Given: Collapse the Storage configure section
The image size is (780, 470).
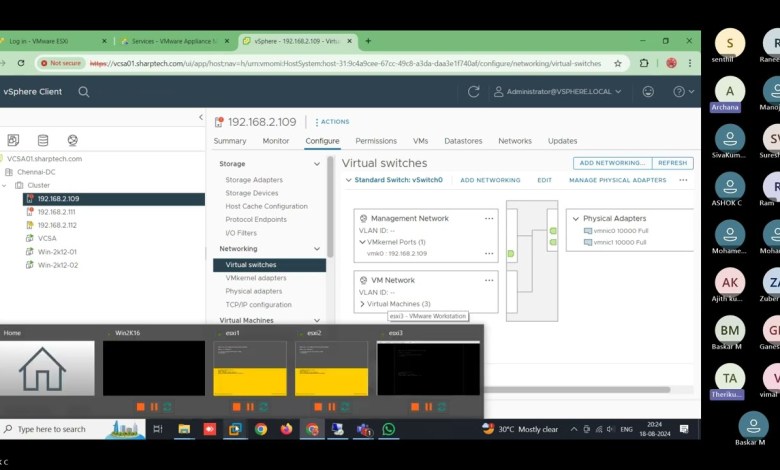Looking at the screenshot, I should 317,164.
